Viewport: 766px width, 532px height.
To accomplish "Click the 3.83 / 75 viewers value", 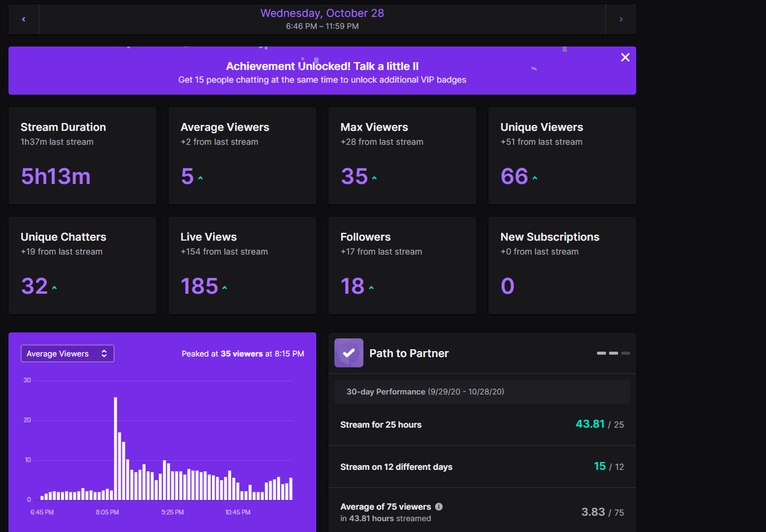I will click(603, 512).
